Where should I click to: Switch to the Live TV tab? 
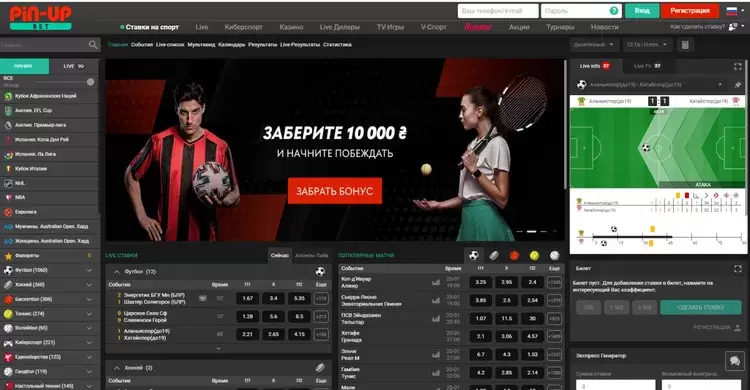[647, 66]
